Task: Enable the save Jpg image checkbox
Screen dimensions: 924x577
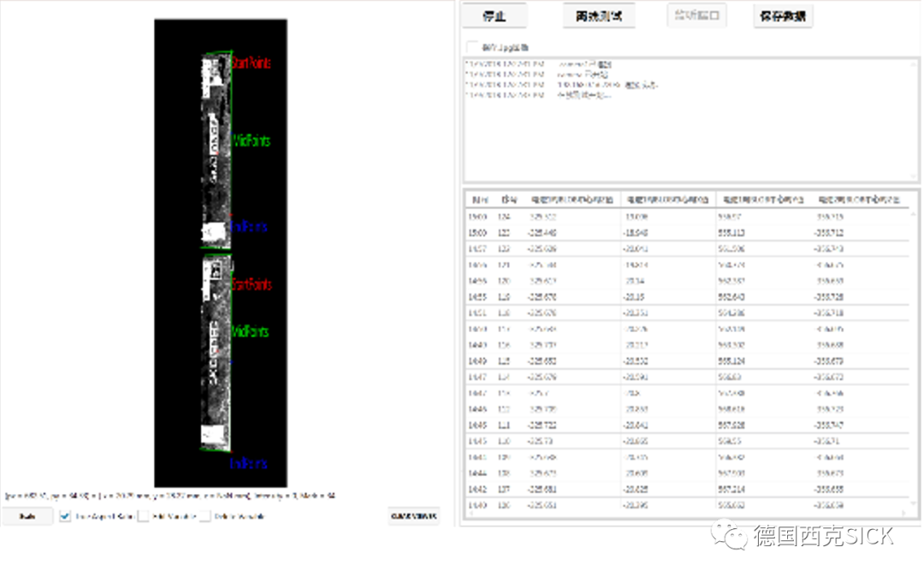Action: pyautogui.click(x=471, y=47)
